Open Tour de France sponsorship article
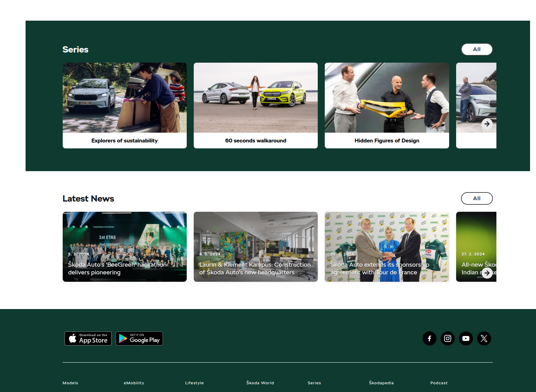The width and height of the screenshot is (536, 392). (x=387, y=247)
